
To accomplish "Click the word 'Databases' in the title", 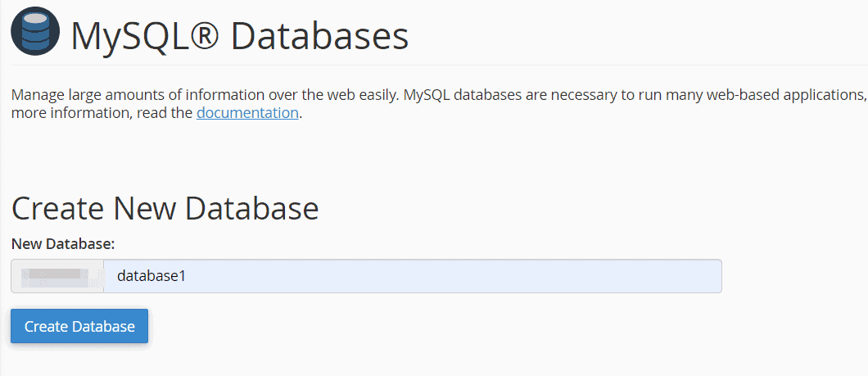I will 319,36.
